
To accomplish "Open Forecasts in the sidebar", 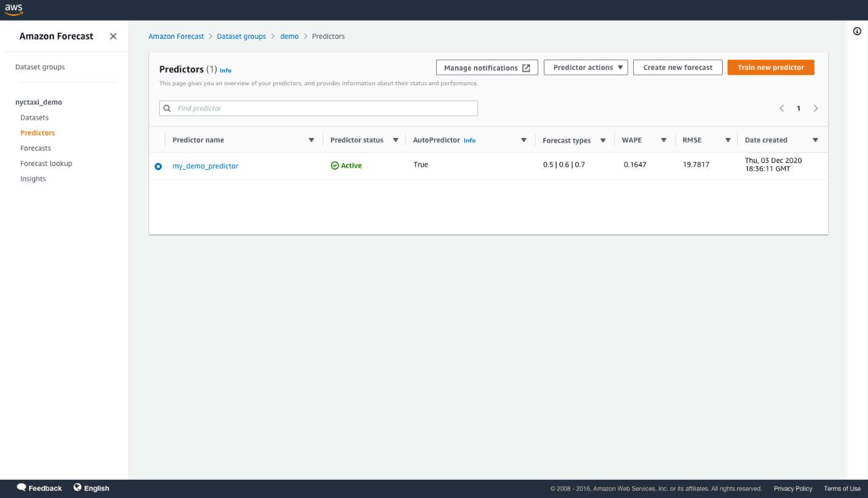I will 36,148.
